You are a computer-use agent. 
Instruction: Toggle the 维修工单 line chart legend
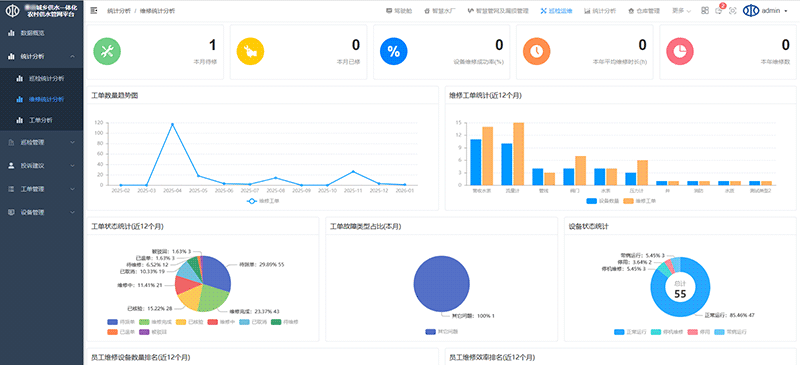tap(263, 201)
